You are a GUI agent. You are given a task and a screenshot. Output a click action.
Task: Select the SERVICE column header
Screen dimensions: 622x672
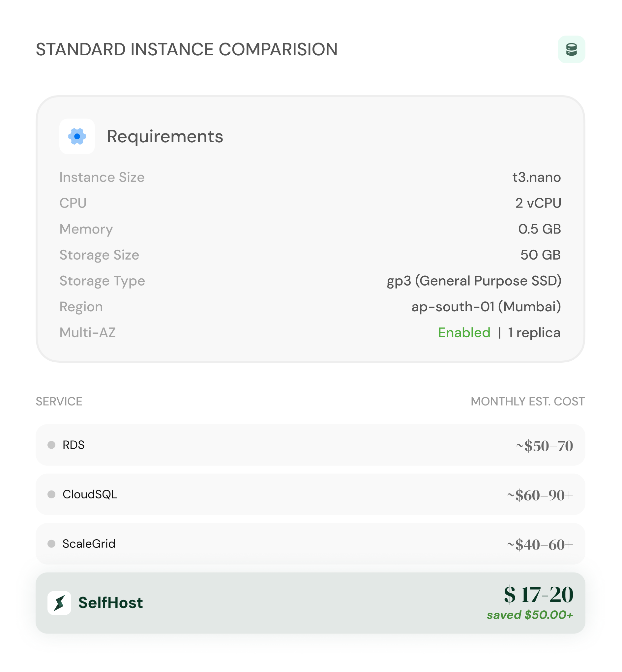(x=59, y=401)
